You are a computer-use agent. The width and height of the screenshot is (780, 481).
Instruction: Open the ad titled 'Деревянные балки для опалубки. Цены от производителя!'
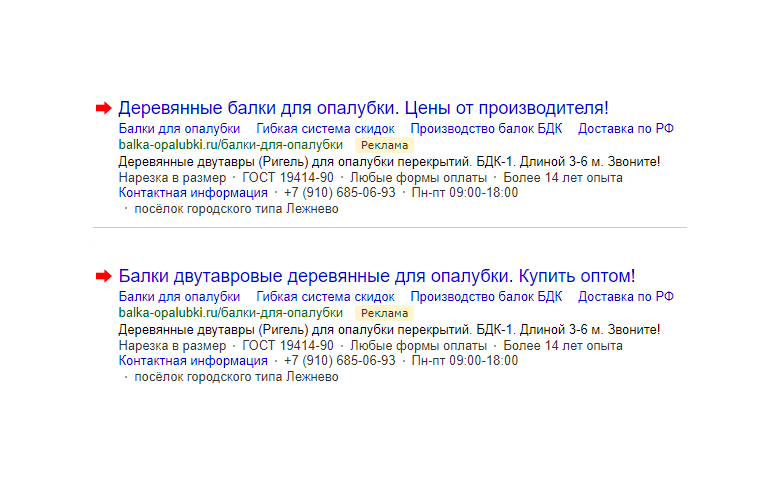click(363, 108)
